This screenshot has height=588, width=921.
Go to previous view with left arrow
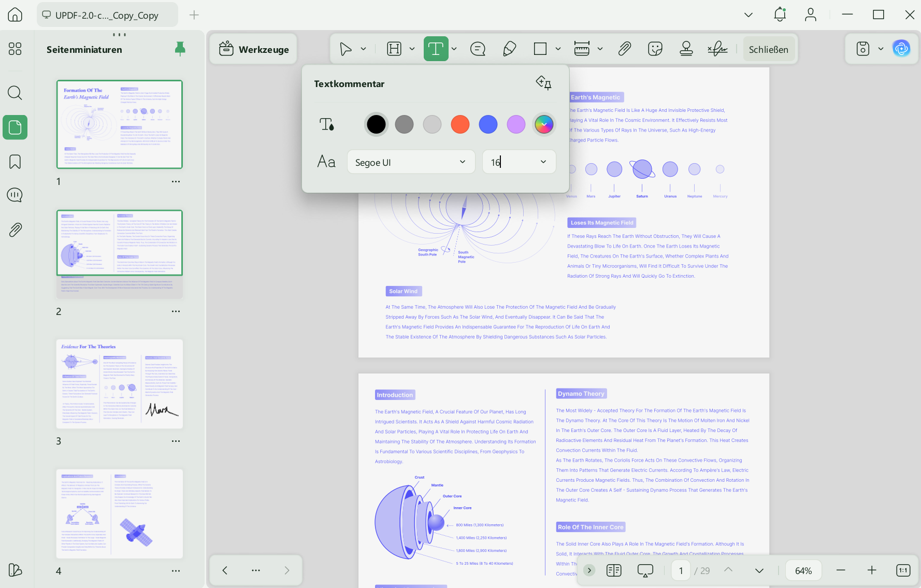pyautogui.click(x=225, y=570)
